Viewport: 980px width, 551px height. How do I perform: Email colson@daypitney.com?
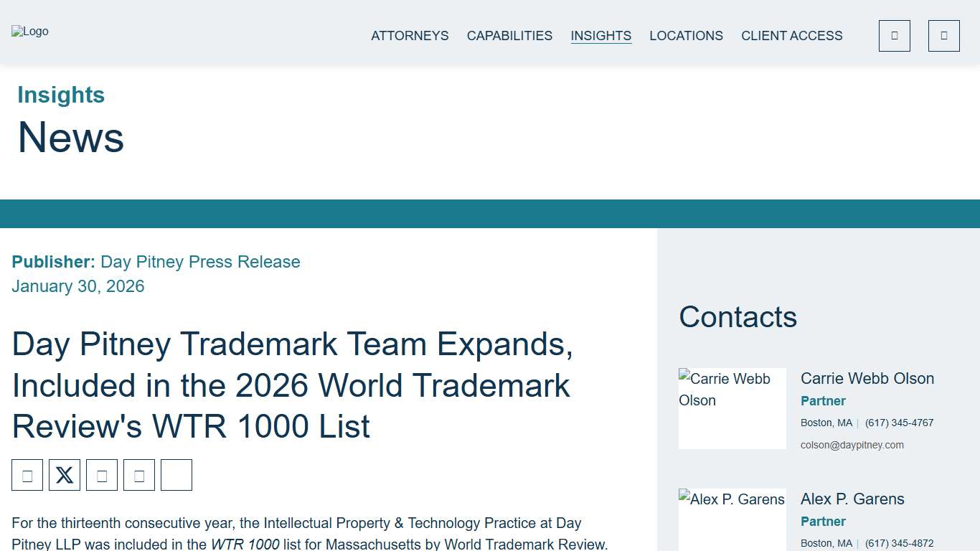pos(852,445)
